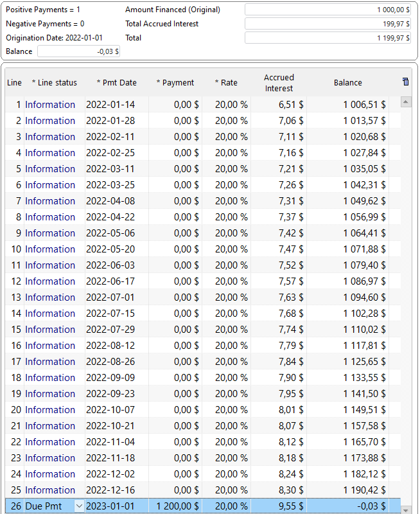Click the accrued interest 9,55 $ on line 26

pos(291,506)
